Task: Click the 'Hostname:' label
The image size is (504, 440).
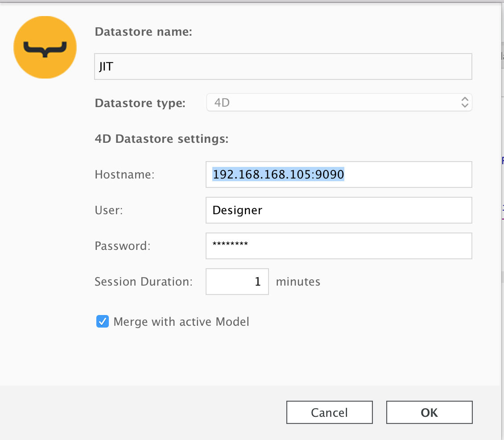Action: point(124,174)
